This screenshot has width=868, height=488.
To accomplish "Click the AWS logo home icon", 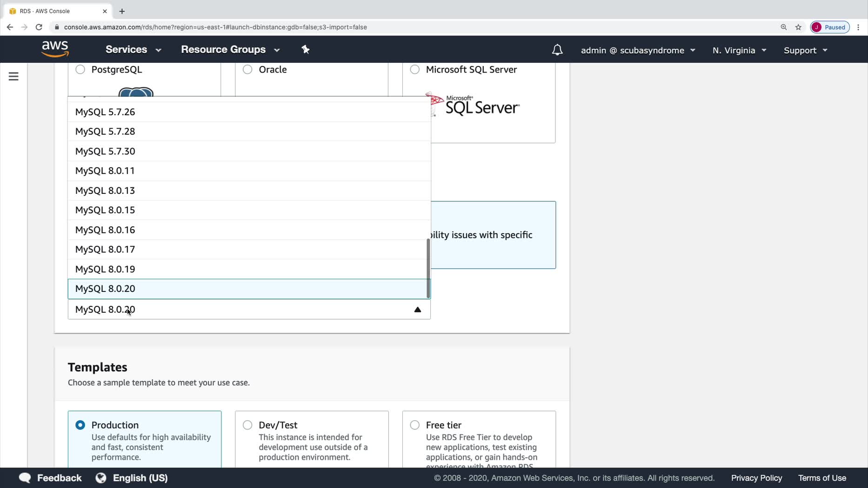I will 55,49.
